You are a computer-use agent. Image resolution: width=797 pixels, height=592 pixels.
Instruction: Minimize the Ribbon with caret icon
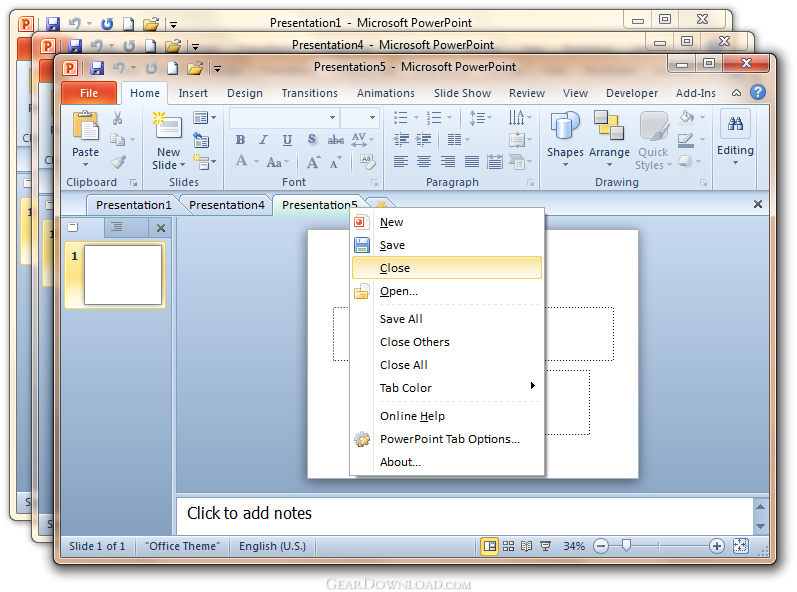pos(736,93)
